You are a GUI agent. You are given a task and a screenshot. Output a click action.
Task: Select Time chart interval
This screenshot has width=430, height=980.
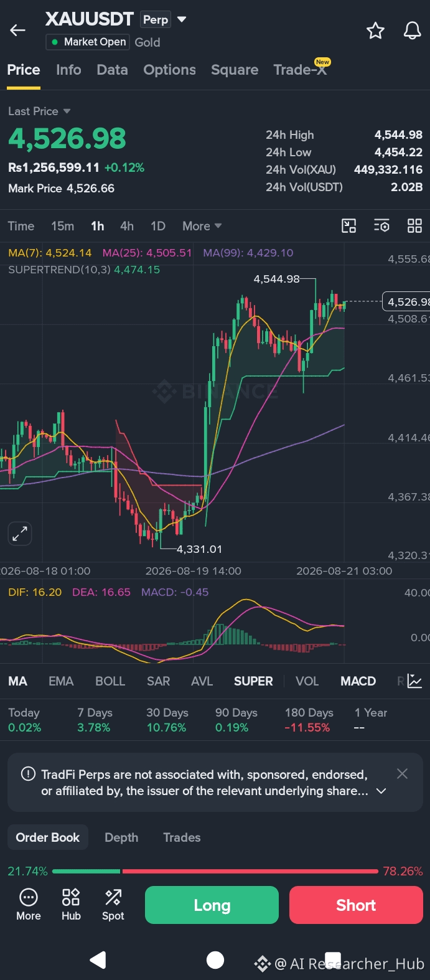(21, 226)
